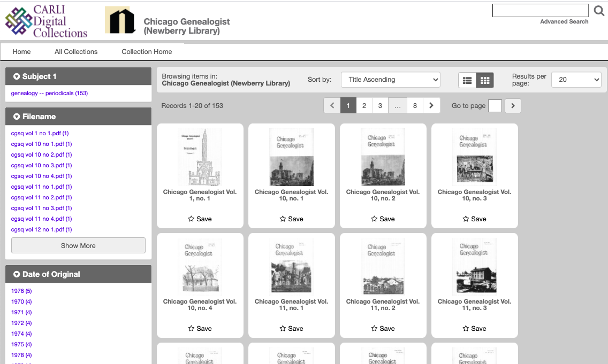This screenshot has width=608, height=364.
Task: Save Chicago Genealogist Vol. 1, no. 1
Action: pyautogui.click(x=200, y=219)
